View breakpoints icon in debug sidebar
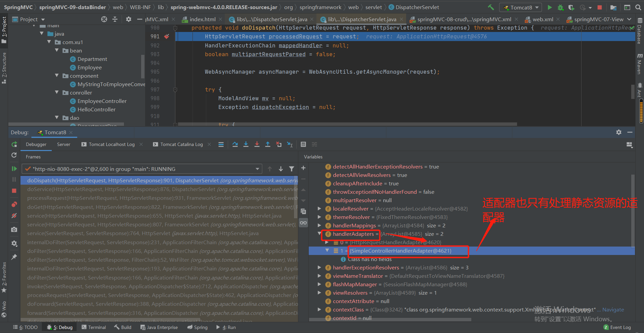 (14, 204)
